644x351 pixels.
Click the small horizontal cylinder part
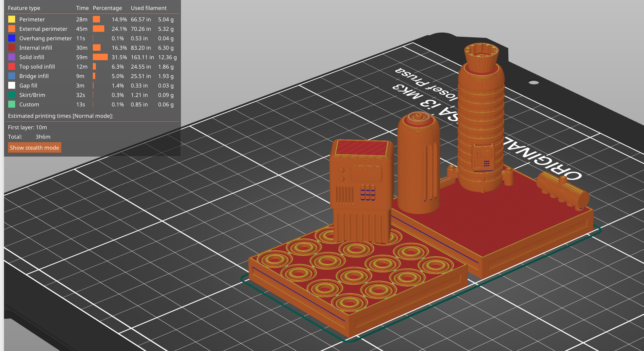click(563, 190)
